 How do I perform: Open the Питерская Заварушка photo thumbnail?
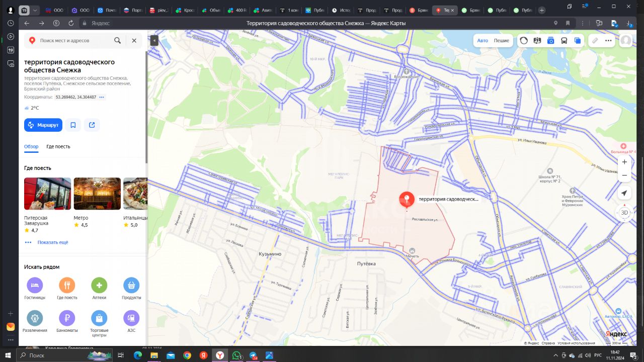(x=47, y=194)
